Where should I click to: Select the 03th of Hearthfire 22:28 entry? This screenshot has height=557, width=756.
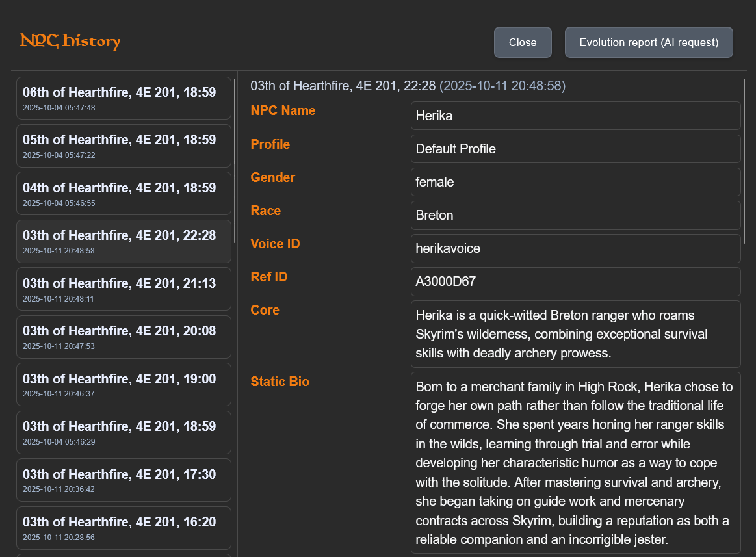tap(124, 241)
